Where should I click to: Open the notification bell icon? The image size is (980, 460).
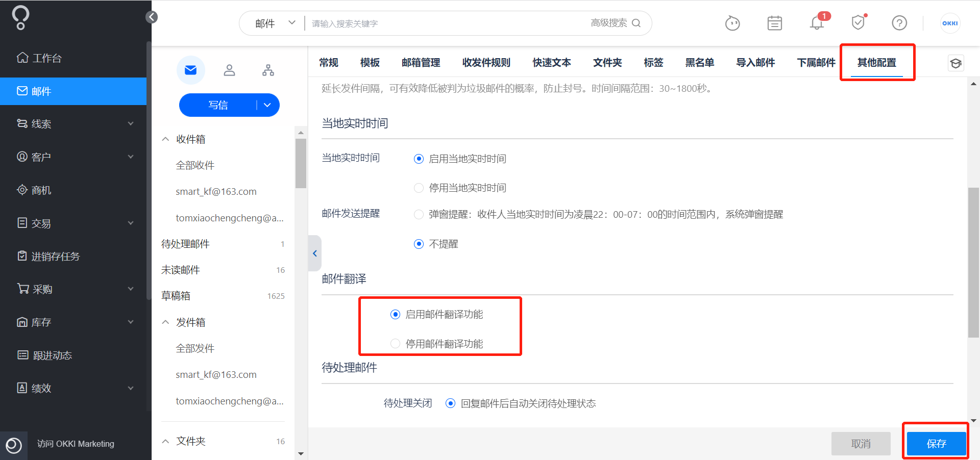click(x=817, y=23)
